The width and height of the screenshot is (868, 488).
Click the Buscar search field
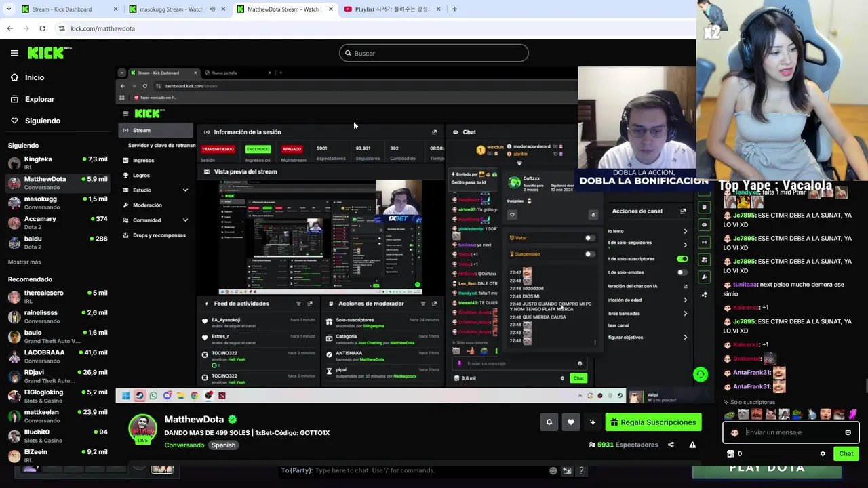[x=434, y=53]
